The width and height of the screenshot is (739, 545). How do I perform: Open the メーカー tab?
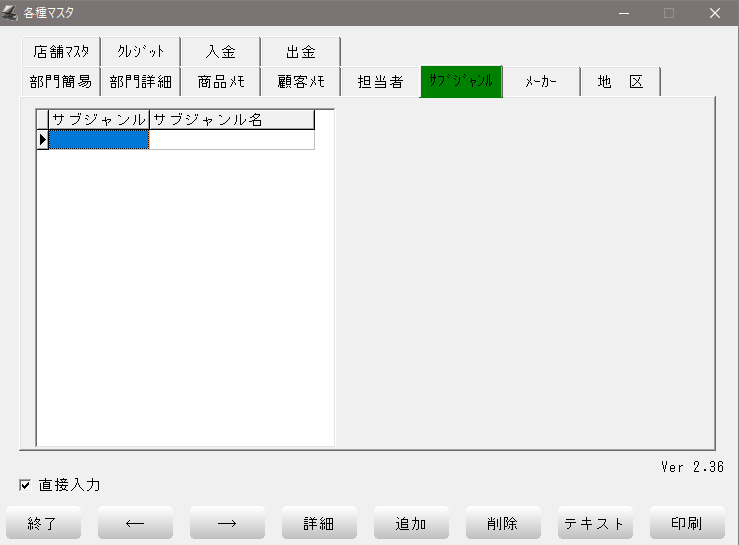(x=541, y=82)
